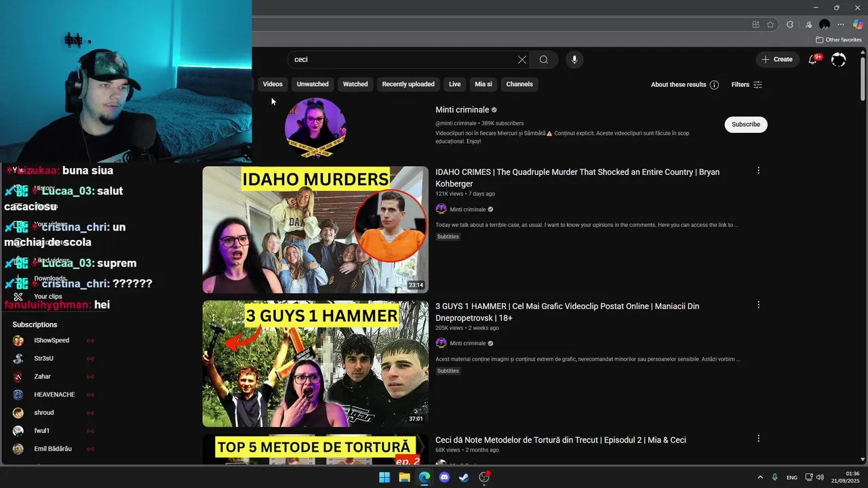Open Discord from the taskbar

(444, 477)
